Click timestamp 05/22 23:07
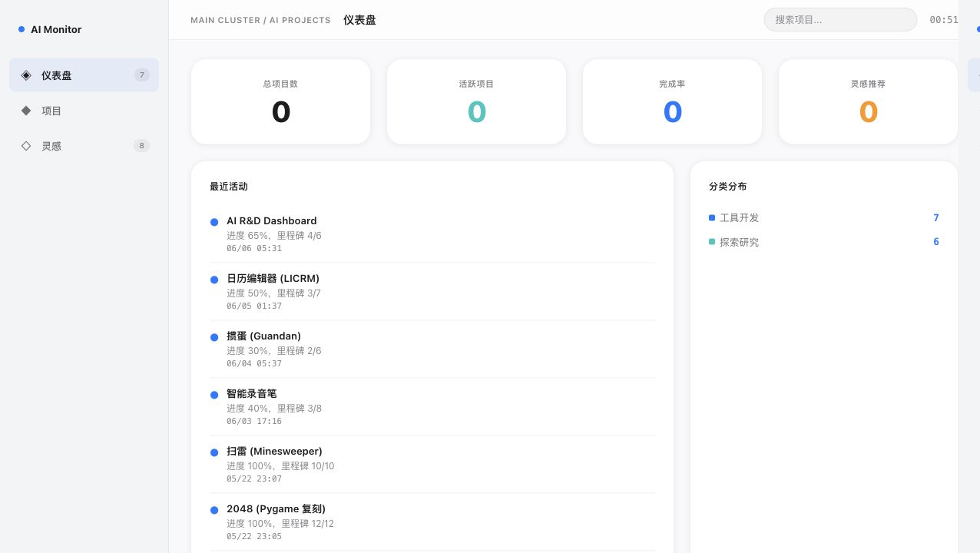Screen dimensions: 980x553 tap(254, 478)
